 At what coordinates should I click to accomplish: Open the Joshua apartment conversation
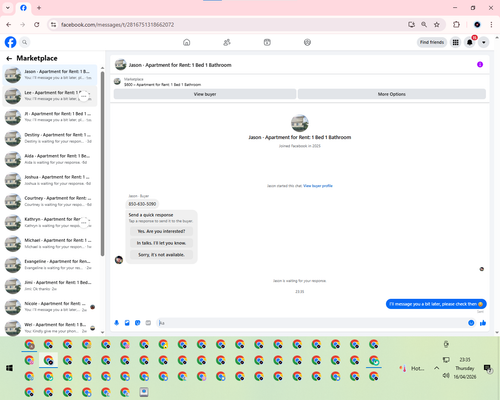tap(50, 180)
